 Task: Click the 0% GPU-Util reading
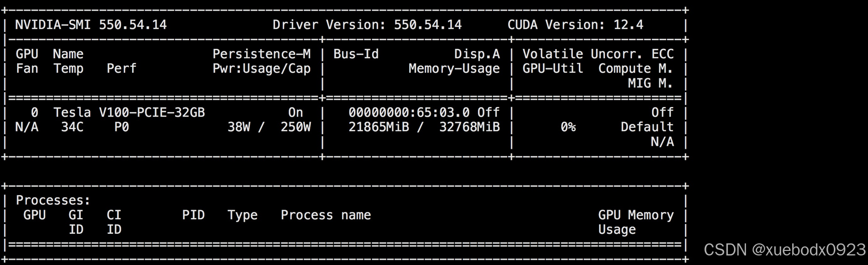(568, 127)
